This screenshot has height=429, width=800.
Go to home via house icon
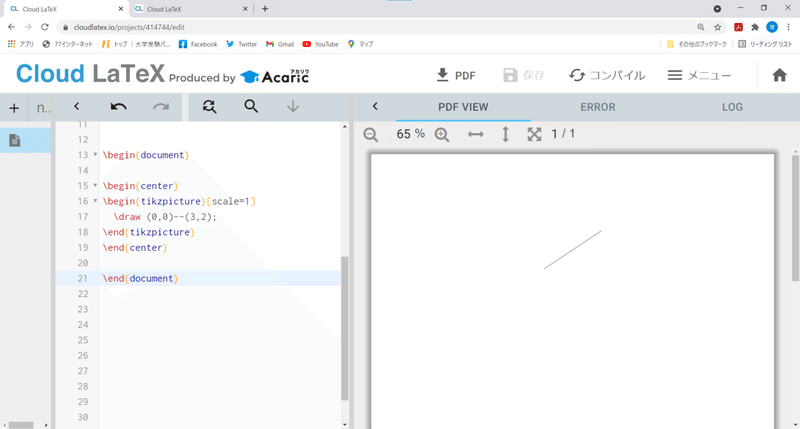click(779, 75)
